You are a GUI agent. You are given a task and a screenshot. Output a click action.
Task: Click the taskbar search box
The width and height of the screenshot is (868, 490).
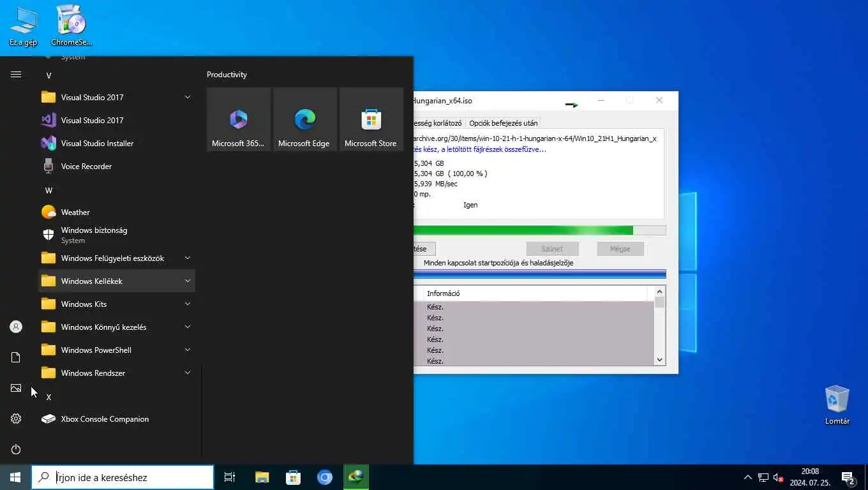(x=123, y=477)
